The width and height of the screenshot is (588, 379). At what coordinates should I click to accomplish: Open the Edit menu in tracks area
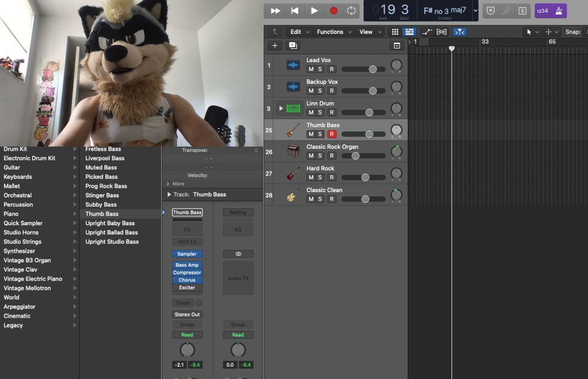coord(299,32)
